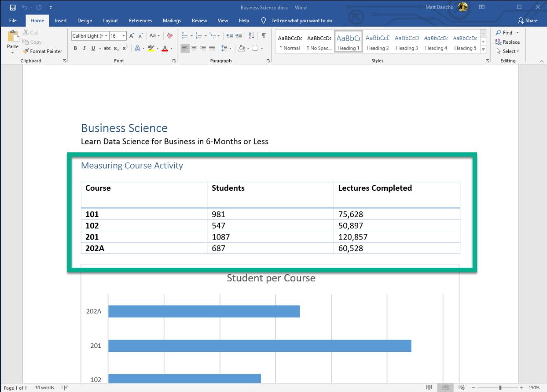
Task: Switch to the Layout tab
Action: [110, 20]
